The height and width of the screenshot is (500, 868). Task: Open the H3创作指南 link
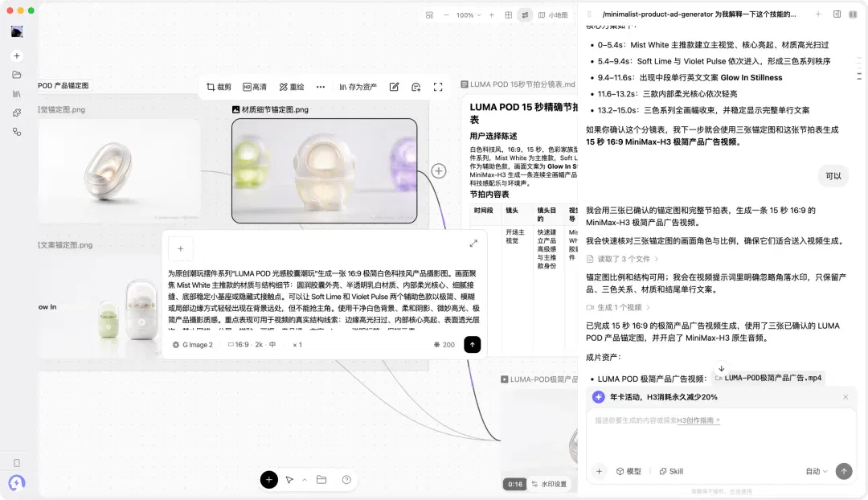pyautogui.click(x=698, y=420)
